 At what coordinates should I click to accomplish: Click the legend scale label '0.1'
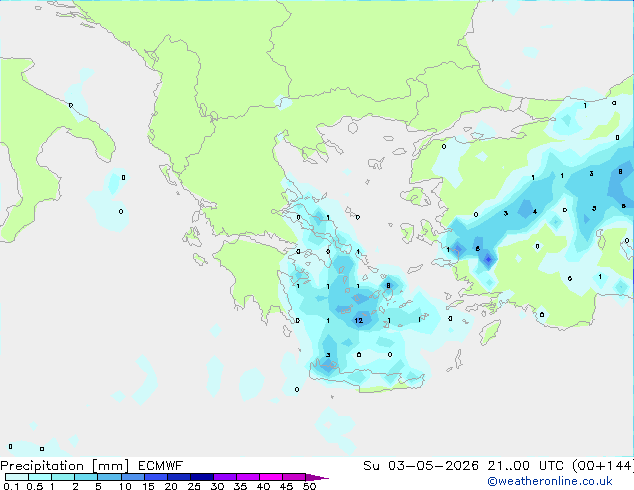click(11, 486)
